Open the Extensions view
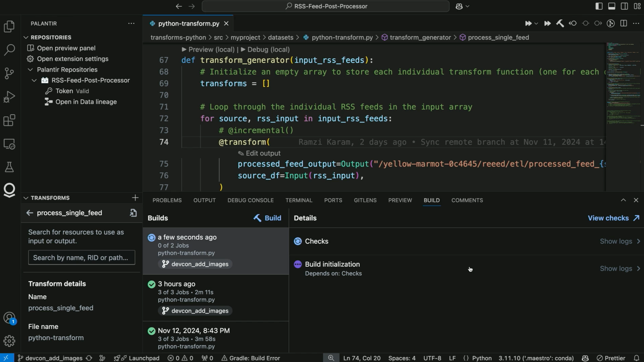Viewport: 644px width, 362px height. pyautogui.click(x=9, y=120)
